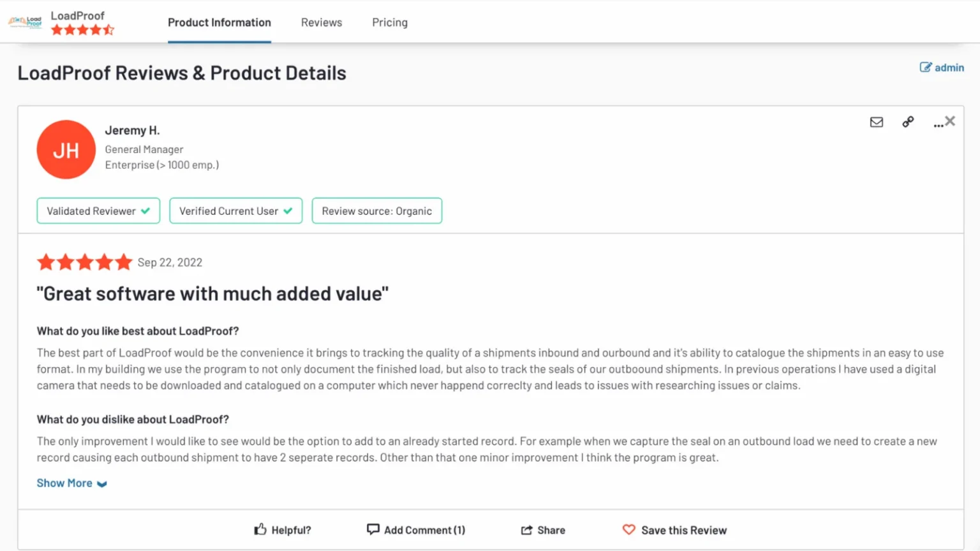
Task: Mark the review as Helpful
Action: [x=283, y=530]
